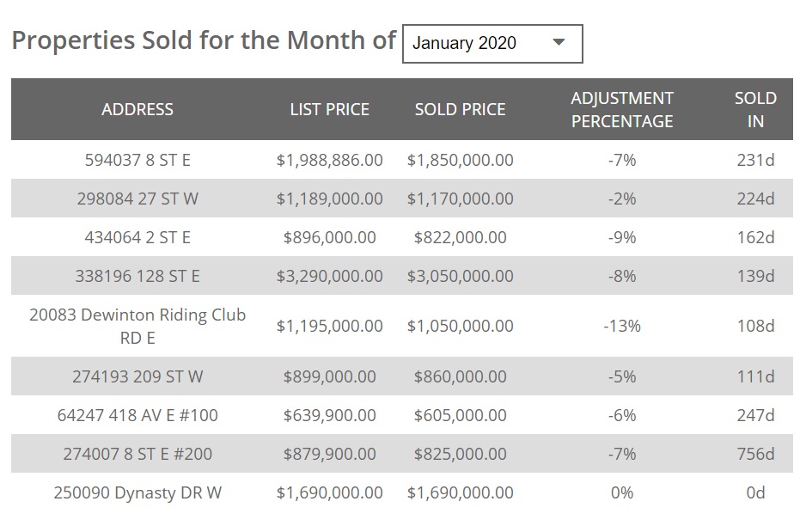Click the -13% adjustment percentage cell
The width and height of the screenshot is (800, 532).
tap(622, 326)
